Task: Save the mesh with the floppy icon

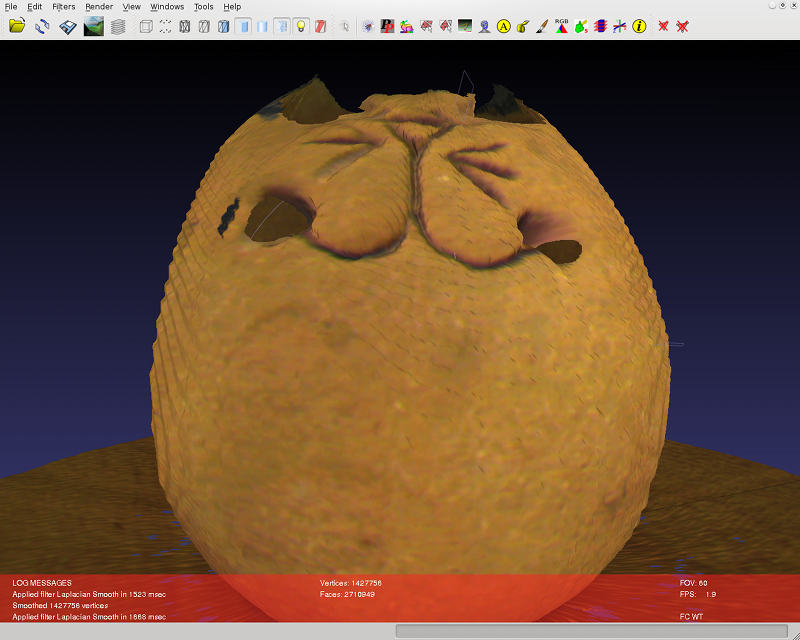Action: click(x=68, y=26)
